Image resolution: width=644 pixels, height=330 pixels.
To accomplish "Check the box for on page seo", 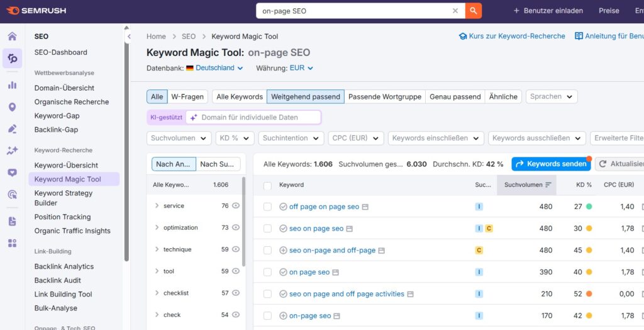I will coord(267,273).
